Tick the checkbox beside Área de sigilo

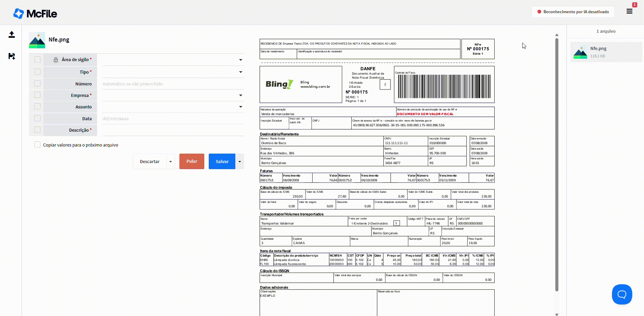(x=37, y=60)
